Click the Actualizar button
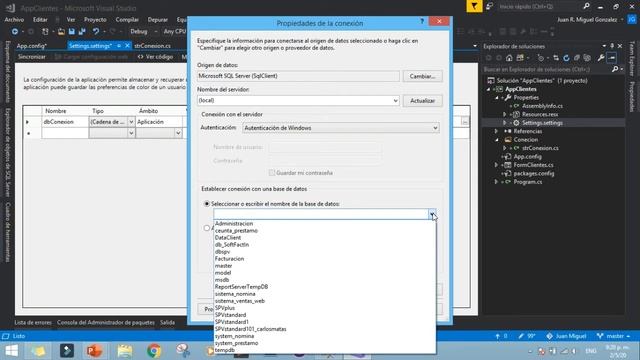The image size is (640, 360). pyautogui.click(x=422, y=100)
